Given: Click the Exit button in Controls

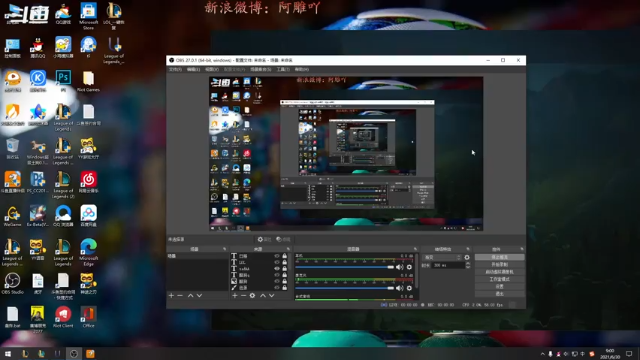Looking at the screenshot, I should tap(500, 293).
